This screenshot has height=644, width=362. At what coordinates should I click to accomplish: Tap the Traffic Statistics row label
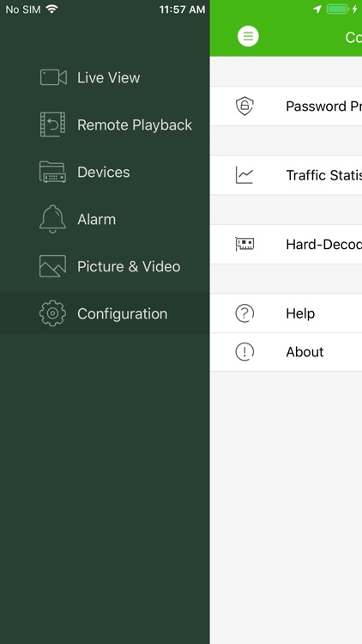324,175
